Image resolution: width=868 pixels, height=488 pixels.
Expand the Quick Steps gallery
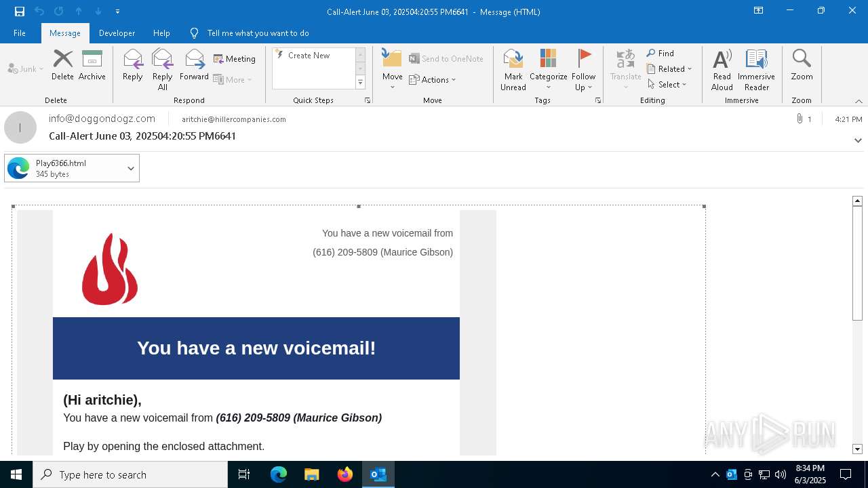tap(360, 83)
